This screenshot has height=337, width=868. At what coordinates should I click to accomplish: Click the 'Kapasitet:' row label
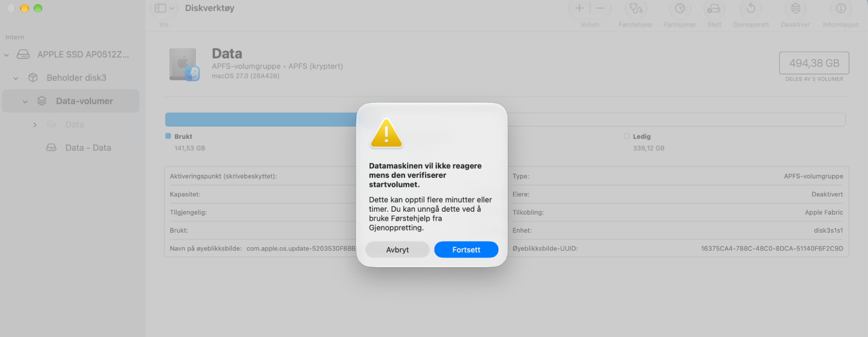pos(185,194)
